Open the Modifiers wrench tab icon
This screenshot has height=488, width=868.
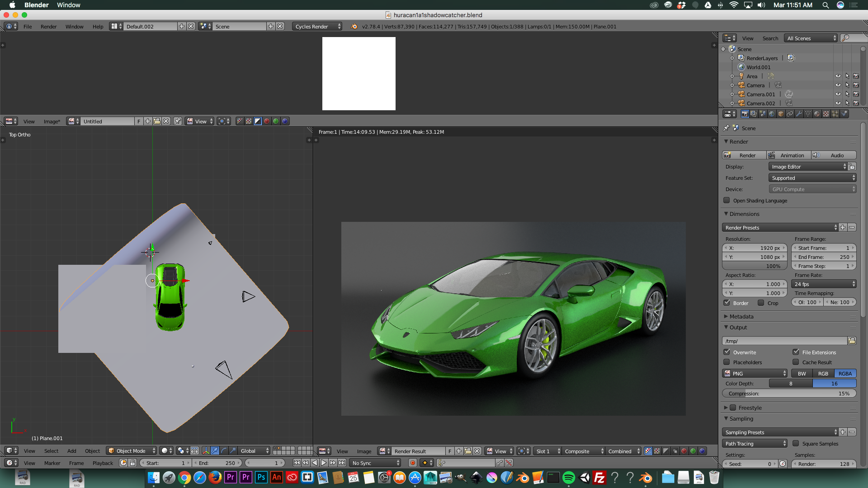(x=799, y=114)
